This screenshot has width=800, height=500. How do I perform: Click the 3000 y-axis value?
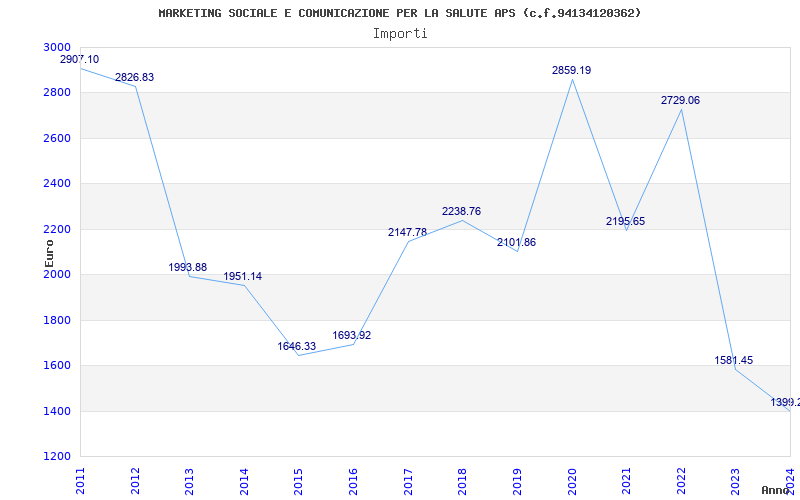tap(57, 47)
